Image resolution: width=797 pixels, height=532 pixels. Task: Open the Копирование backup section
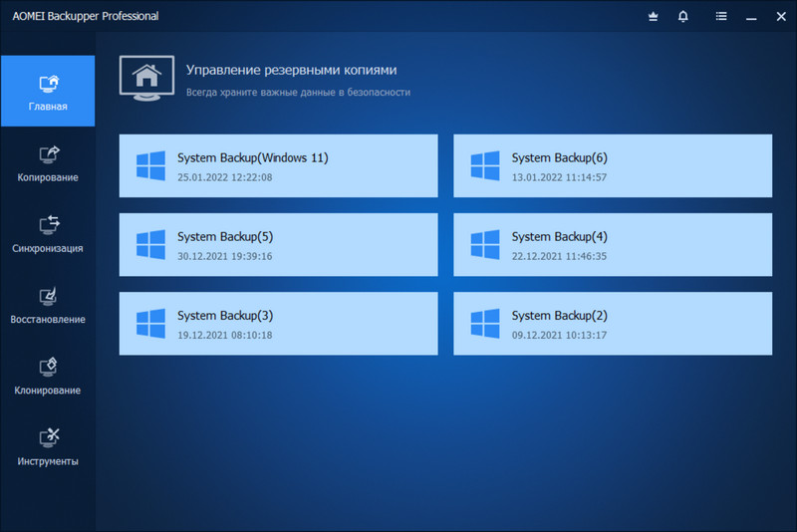click(x=48, y=163)
